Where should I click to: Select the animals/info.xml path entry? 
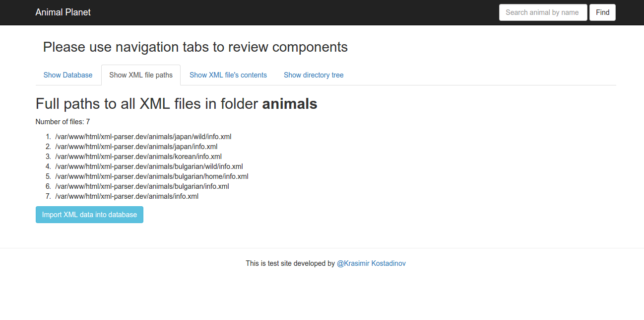click(127, 196)
